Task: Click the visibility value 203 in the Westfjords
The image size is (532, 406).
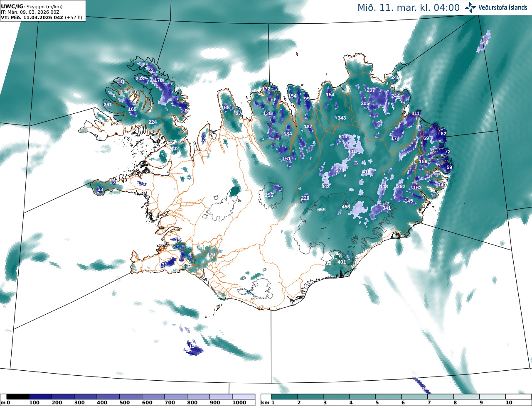Action: pyautogui.click(x=140, y=78)
